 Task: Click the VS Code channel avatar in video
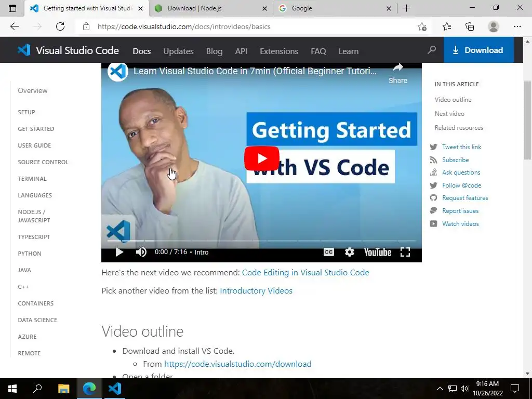tap(118, 71)
